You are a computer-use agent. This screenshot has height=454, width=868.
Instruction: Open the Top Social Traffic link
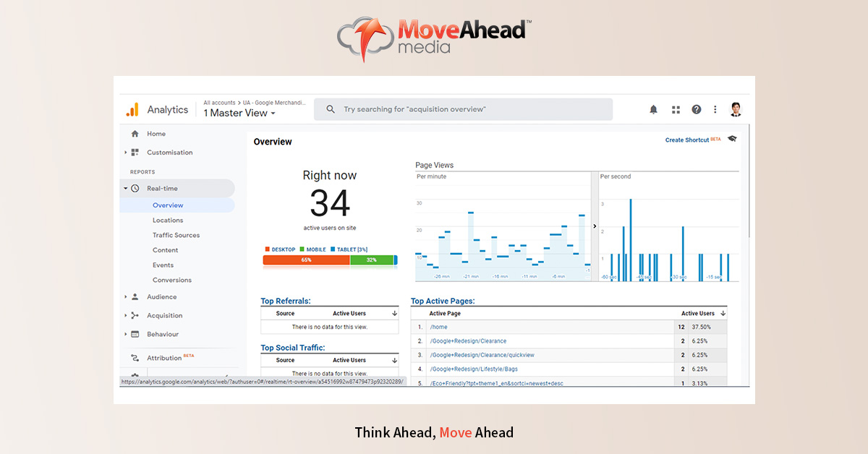click(x=292, y=348)
